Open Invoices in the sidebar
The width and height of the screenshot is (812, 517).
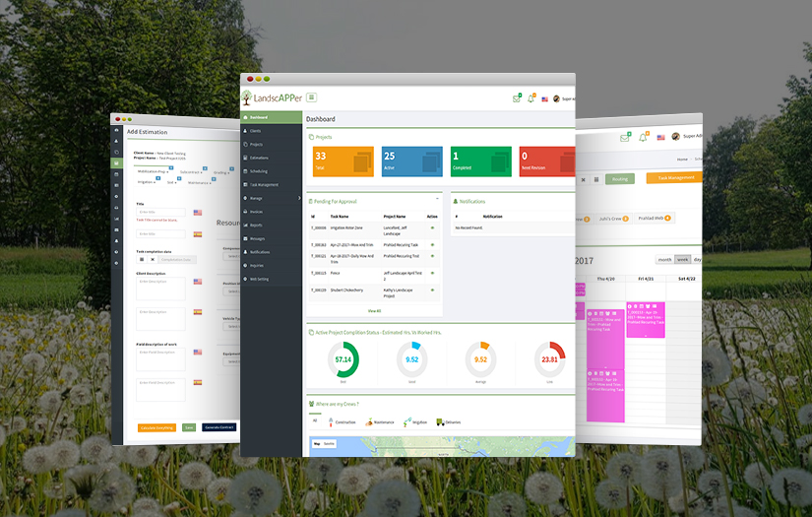pyautogui.click(x=271, y=212)
